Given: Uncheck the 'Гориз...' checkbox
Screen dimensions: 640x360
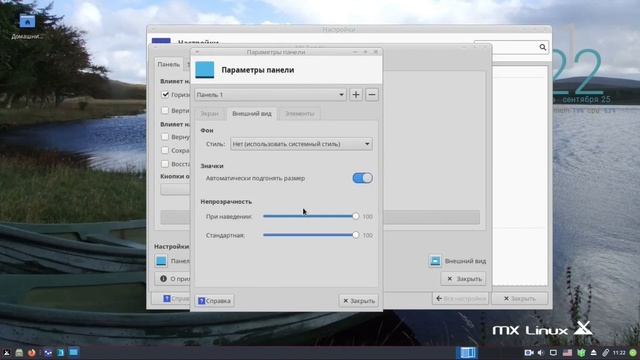Looking at the screenshot, I should tap(165, 95).
